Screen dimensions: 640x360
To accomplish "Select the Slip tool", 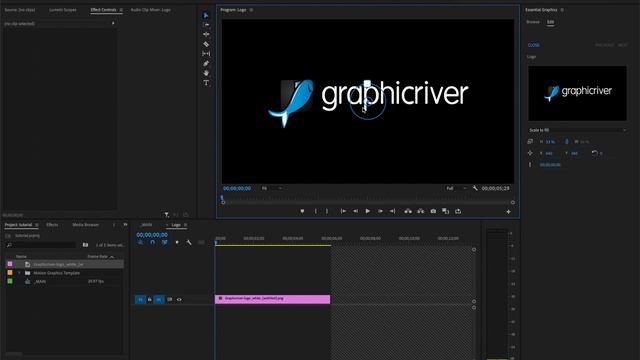I will (206, 53).
